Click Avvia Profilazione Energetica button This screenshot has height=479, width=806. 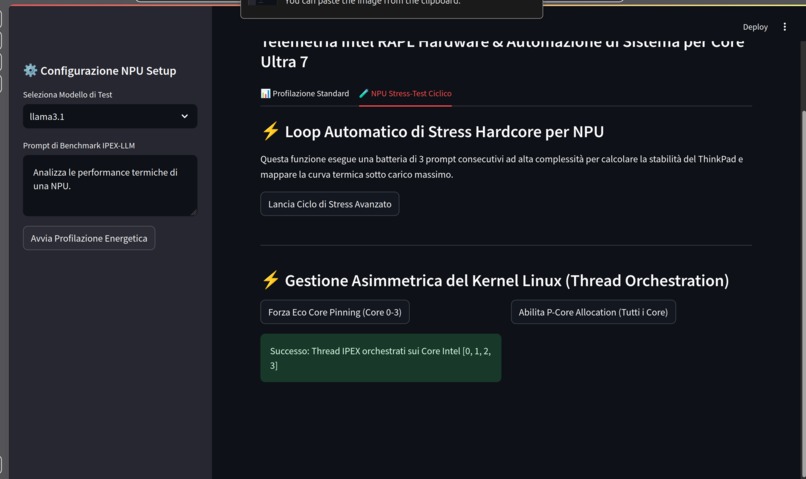click(89, 238)
